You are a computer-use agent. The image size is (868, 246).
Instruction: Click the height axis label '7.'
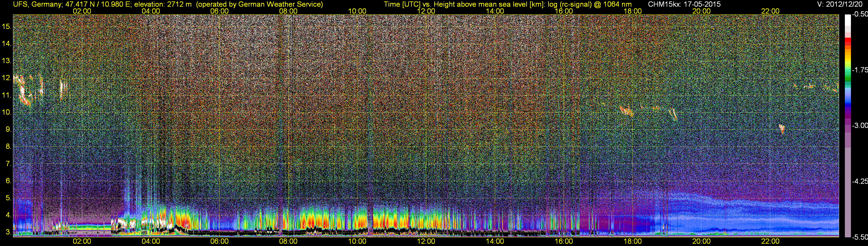point(8,164)
